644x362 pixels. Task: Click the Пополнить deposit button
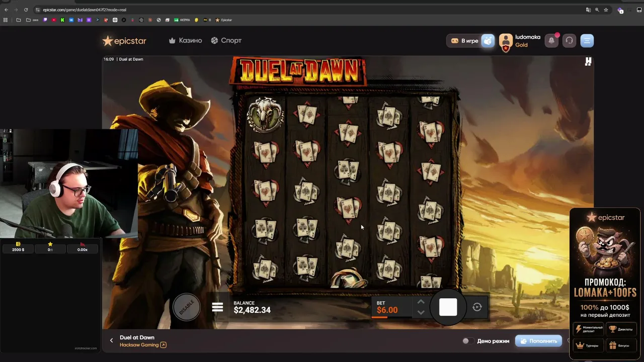coord(538,341)
